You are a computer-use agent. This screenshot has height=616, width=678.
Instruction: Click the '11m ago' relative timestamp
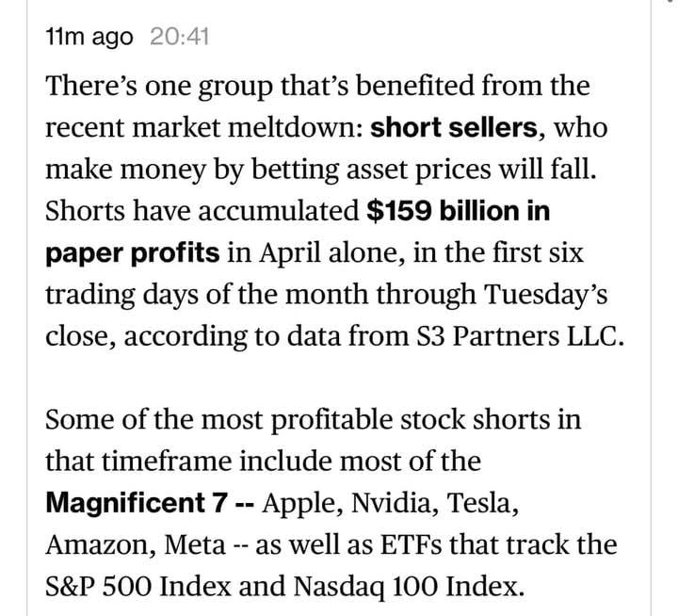coord(89,37)
